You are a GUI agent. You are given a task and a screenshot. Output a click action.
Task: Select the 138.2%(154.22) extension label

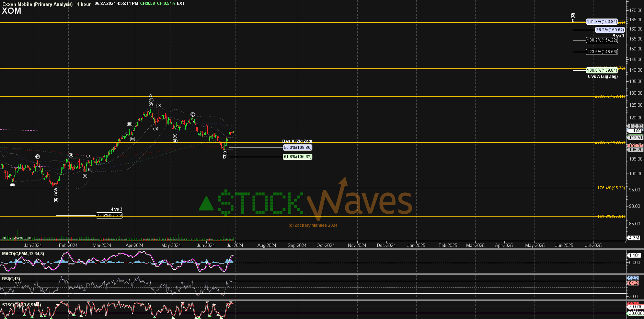(602, 40)
